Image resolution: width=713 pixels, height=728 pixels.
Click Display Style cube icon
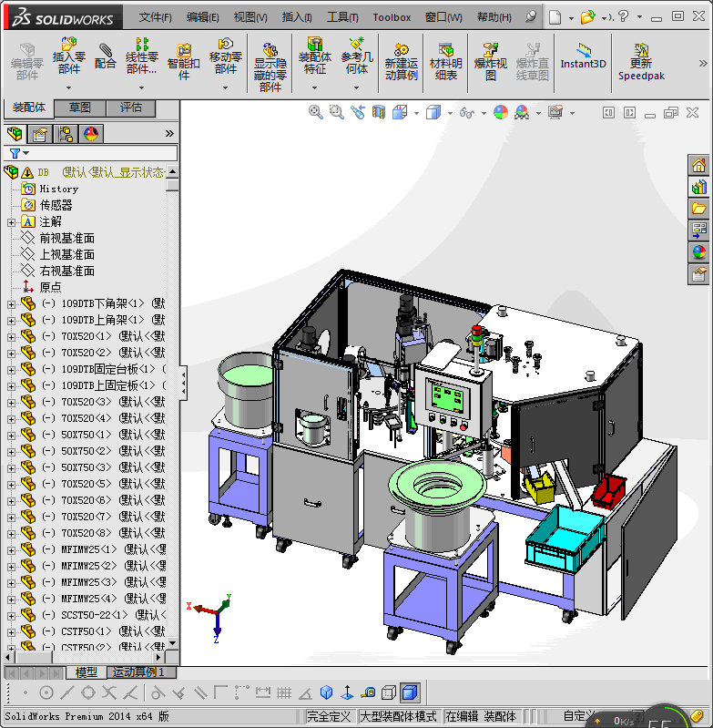(433, 112)
